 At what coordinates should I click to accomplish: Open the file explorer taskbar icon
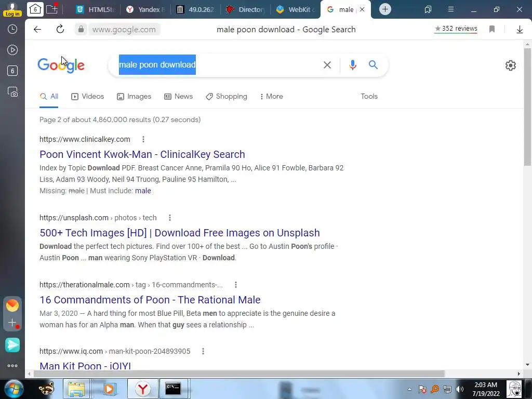76,389
